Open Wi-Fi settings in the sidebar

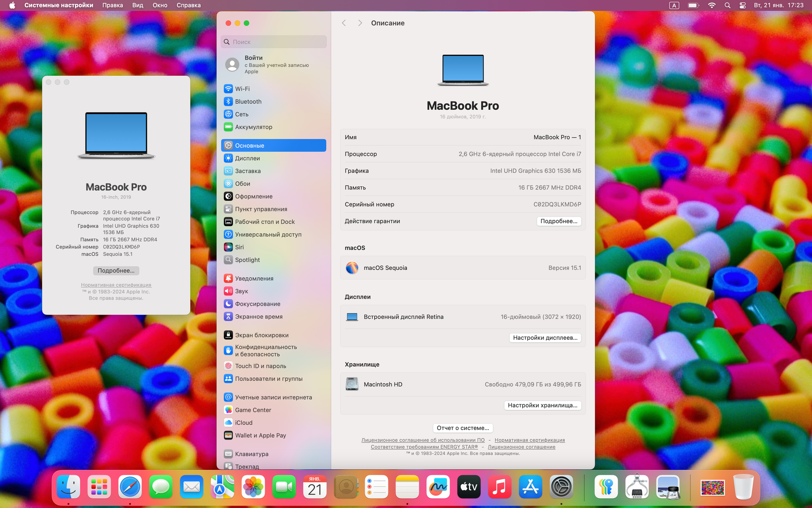tap(244, 89)
